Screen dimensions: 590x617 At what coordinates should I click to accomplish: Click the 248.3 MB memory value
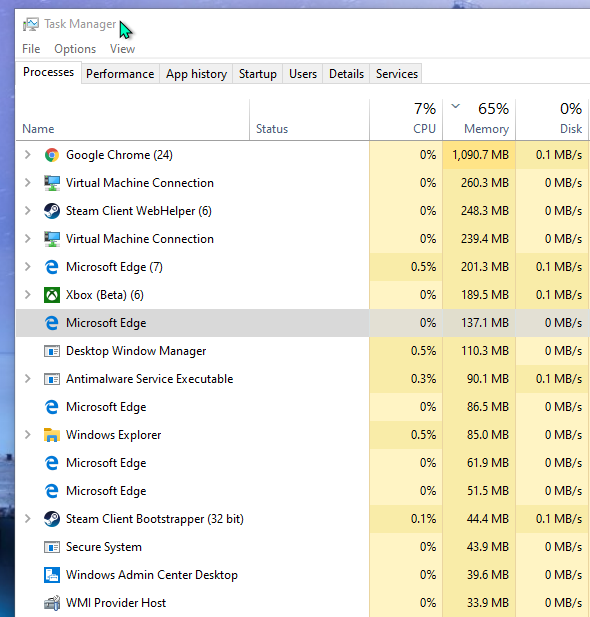(x=485, y=211)
